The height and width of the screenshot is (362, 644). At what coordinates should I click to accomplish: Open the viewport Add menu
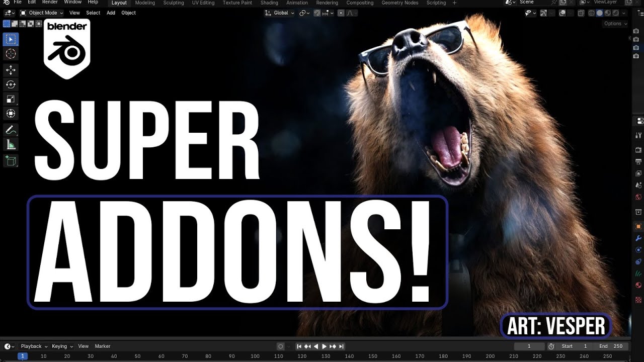coord(111,13)
